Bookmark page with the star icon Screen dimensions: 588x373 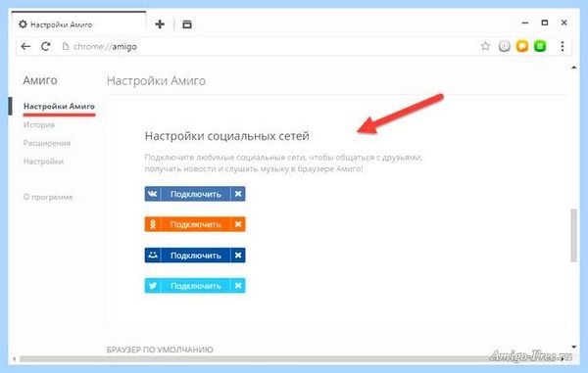tap(485, 46)
